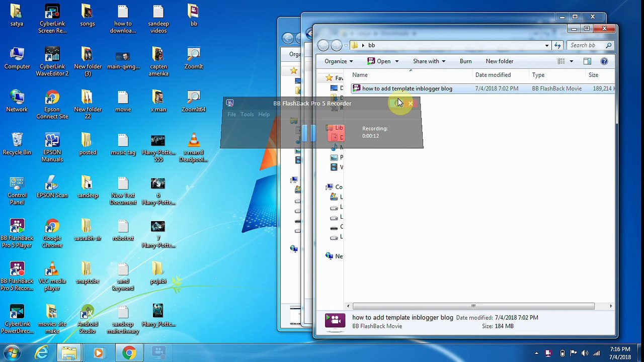Image resolution: width=644 pixels, height=362 pixels.
Task: Open Internet Explorer from taskbar
Action: tap(41, 353)
